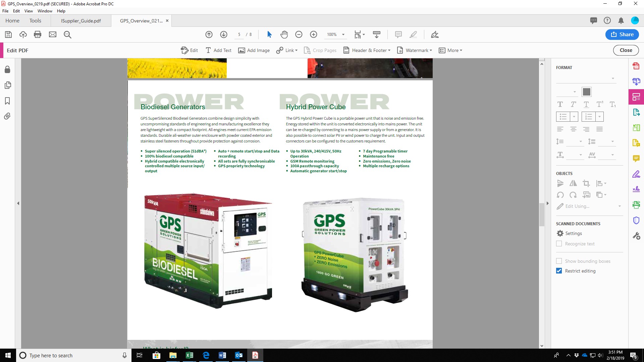Viewport: 644px width, 362px height.
Task: Toggle superscript text style
Action: click(x=600, y=104)
